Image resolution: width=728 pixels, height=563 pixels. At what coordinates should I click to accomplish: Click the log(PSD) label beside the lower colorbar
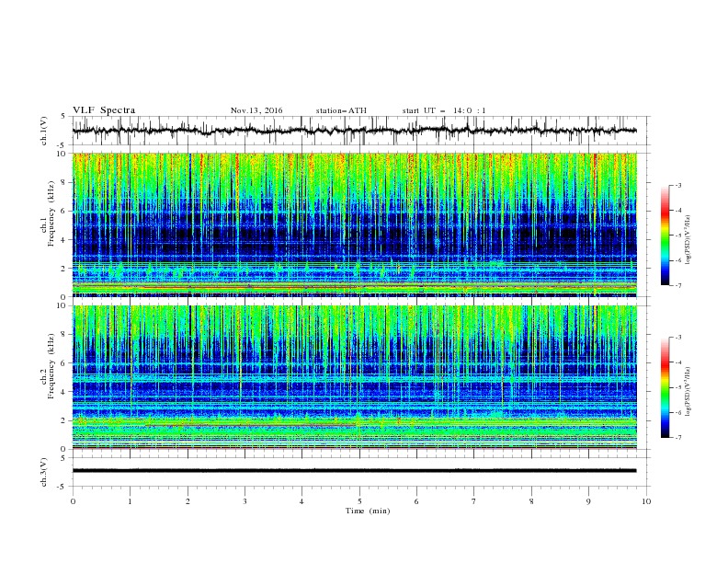(x=688, y=392)
